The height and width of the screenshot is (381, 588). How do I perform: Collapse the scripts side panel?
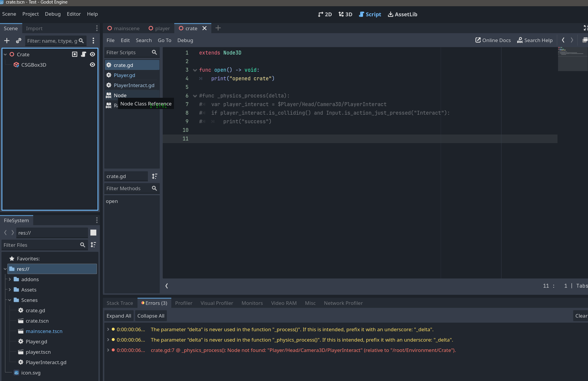(x=167, y=286)
